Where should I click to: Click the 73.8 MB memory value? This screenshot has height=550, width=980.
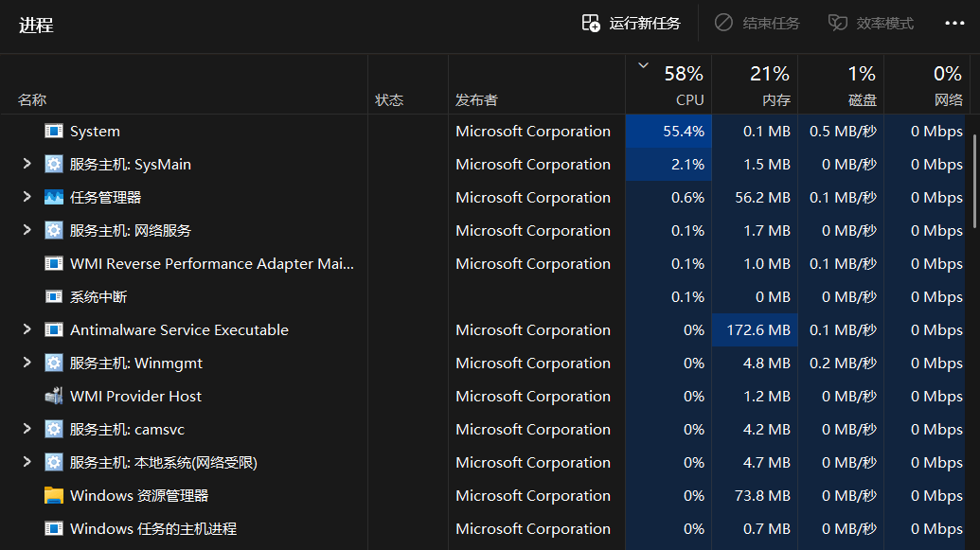762,496
